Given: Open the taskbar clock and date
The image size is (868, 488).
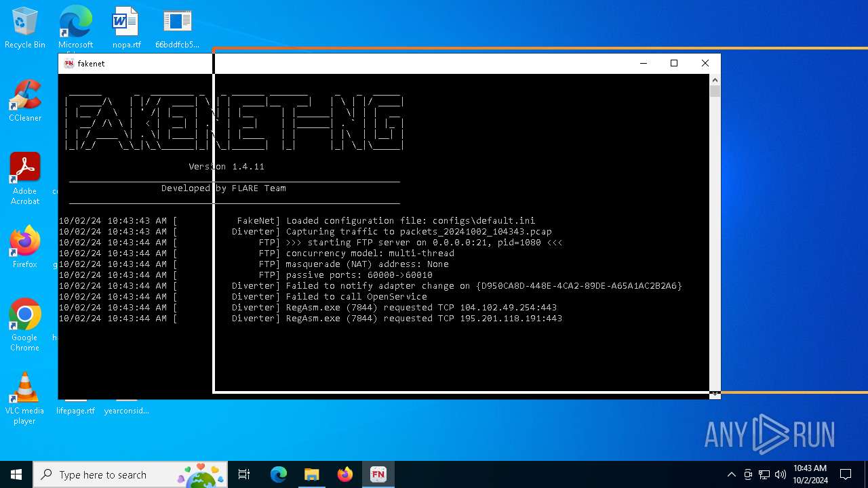Looking at the screenshot, I should [810, 474].
